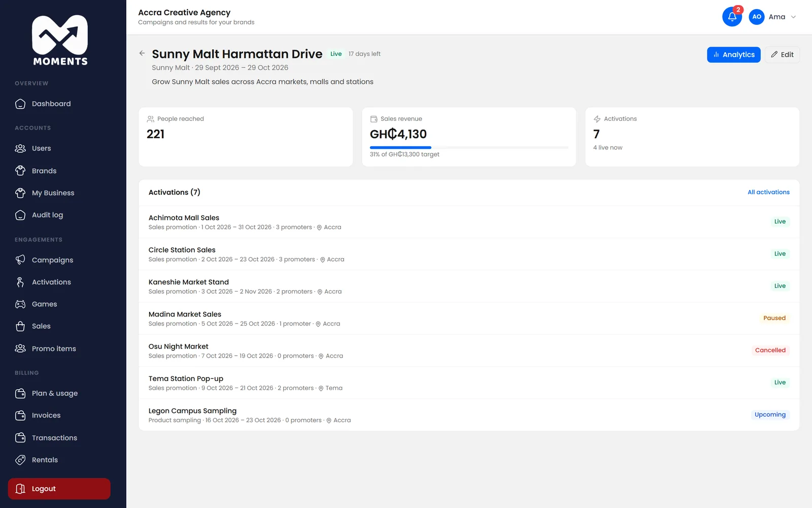Click Live status on Circle Station row
The width and height of the screenshot is (812, 508).
[x=780, y=253]
